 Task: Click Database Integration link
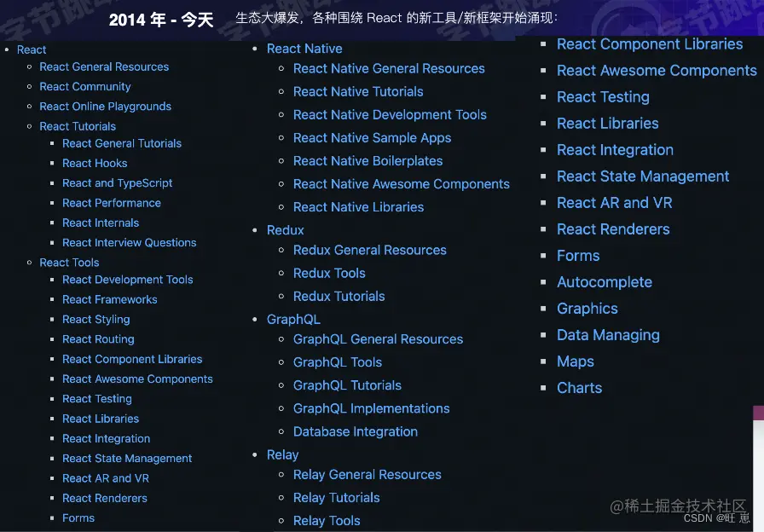pos(356,431)
